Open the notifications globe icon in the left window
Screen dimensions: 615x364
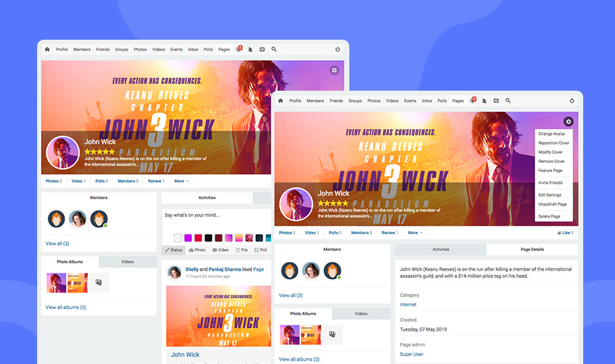(239, 49)
